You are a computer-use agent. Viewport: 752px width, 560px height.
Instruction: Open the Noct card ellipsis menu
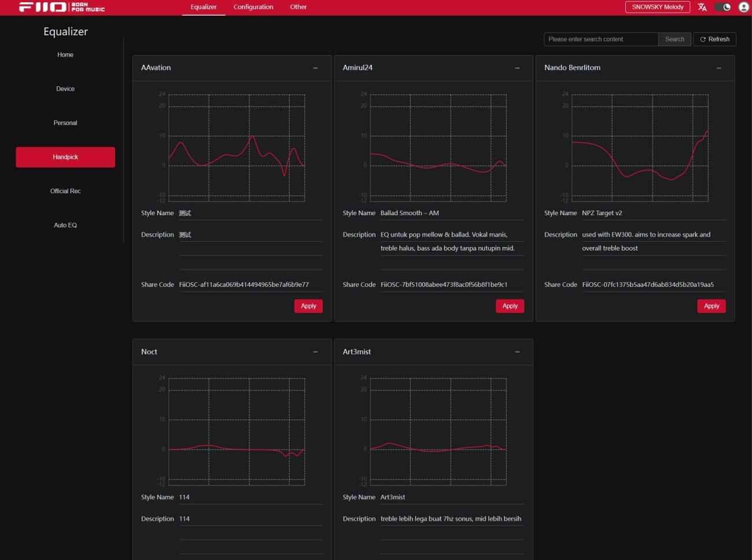click(x=315, y=352)
